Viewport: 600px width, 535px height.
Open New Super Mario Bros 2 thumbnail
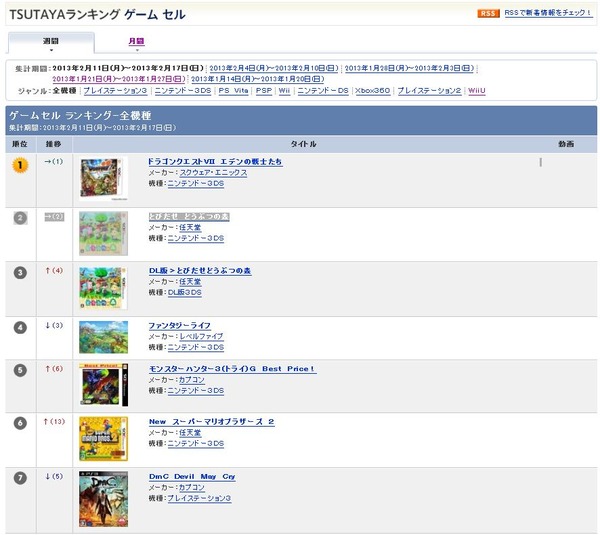pos(103,439)
